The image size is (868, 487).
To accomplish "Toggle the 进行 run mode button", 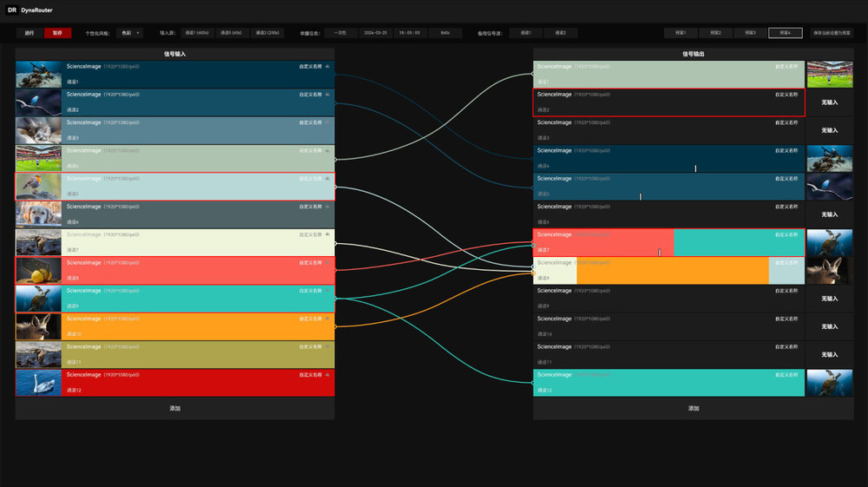I will tap(30, 33).
